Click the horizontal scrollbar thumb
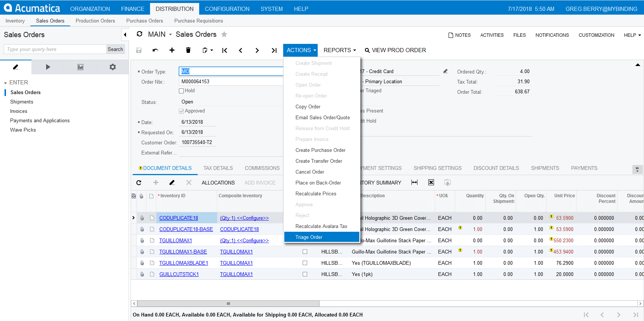644x321 pixels. (x=228, y=303)
